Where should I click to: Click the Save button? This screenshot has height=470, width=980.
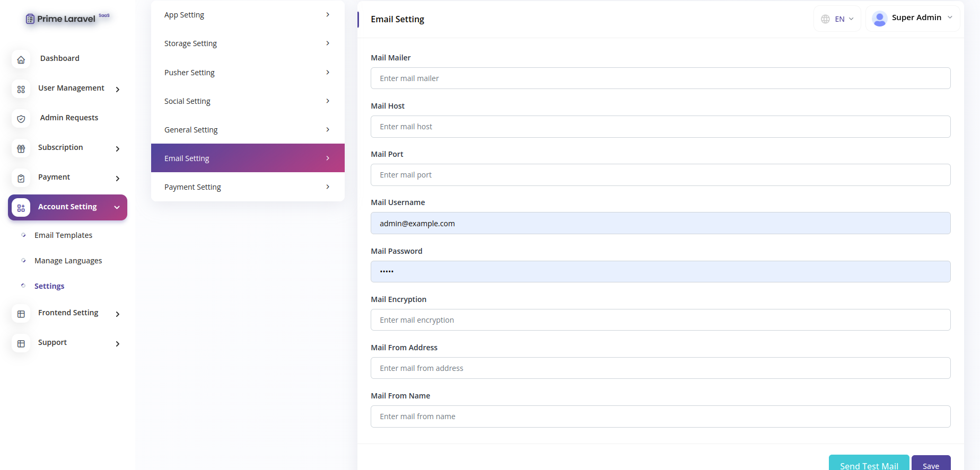[931, 465]
